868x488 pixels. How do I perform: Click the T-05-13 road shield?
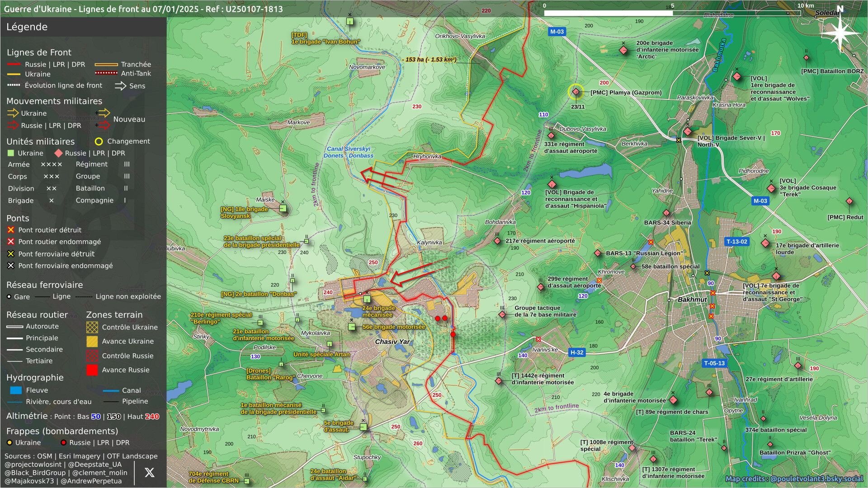coord(714,363)
